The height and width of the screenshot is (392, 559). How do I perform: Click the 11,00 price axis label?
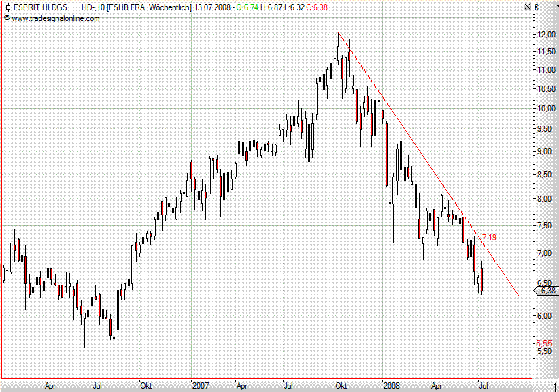(x=546, y=70)
